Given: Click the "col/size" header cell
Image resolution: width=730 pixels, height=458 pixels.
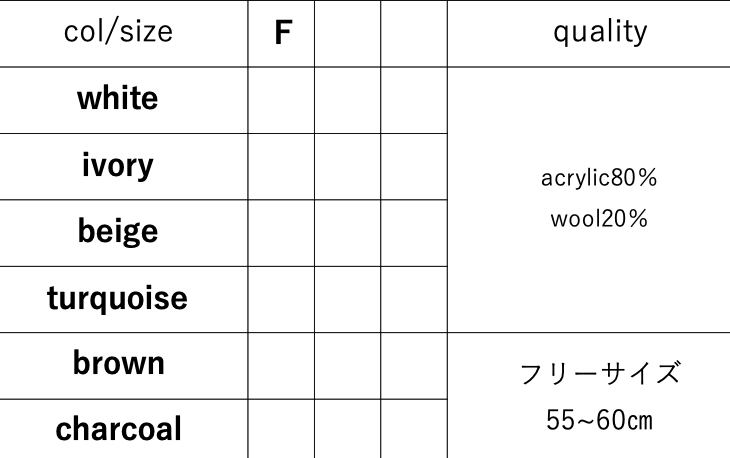Looking at the screenshot, I should point(118,32).
